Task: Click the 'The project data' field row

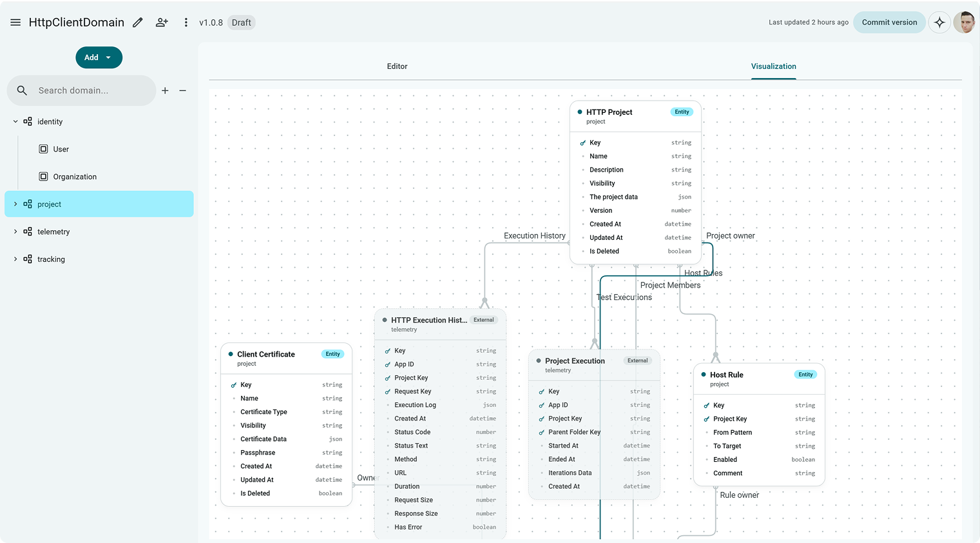Action: click(635, 197)
